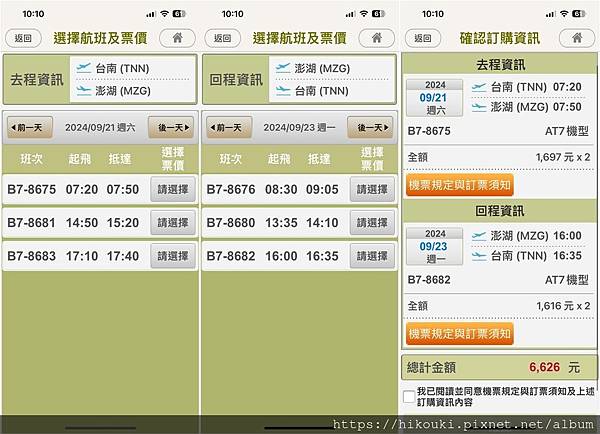The image size is (600, 434).
Task: Tap arrival time 17:40 of B7-8683
Action: 123,256
